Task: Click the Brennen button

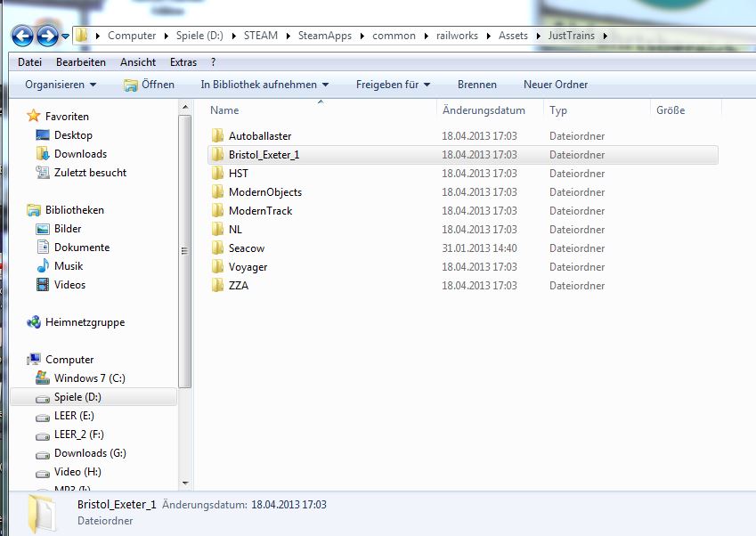Action: (476, 85)
